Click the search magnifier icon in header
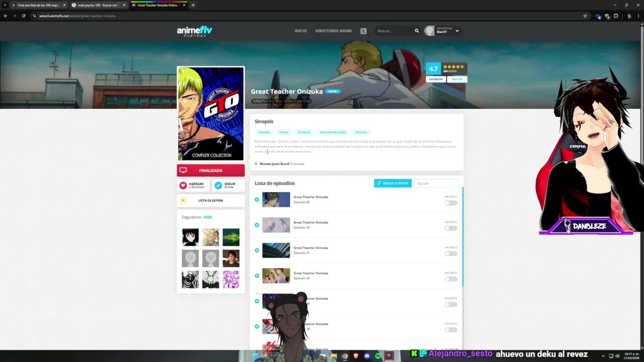 [417, 31]
